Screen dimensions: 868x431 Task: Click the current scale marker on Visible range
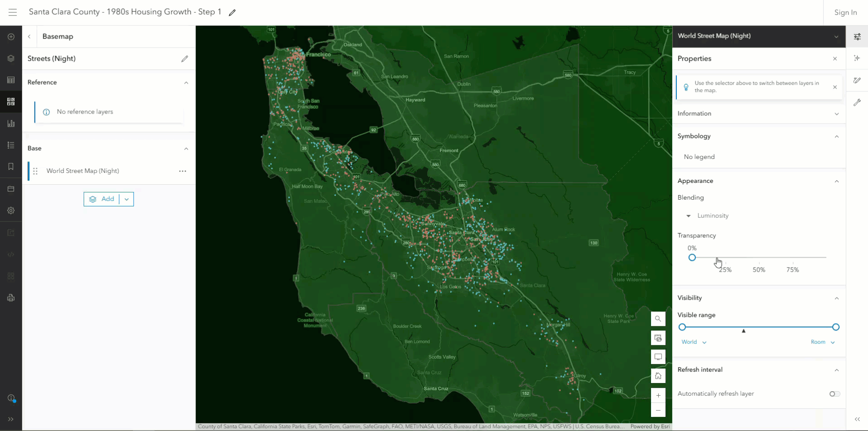tap(743, 331)
